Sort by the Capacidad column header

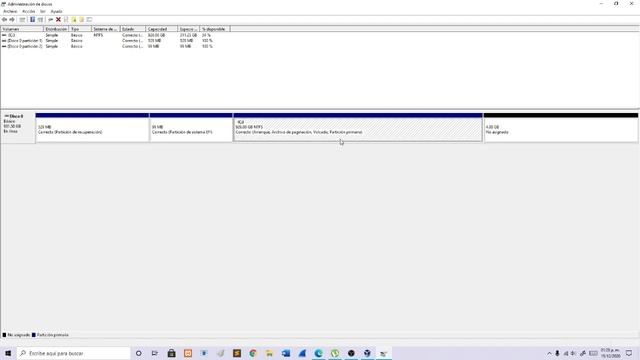pos(162,29)
